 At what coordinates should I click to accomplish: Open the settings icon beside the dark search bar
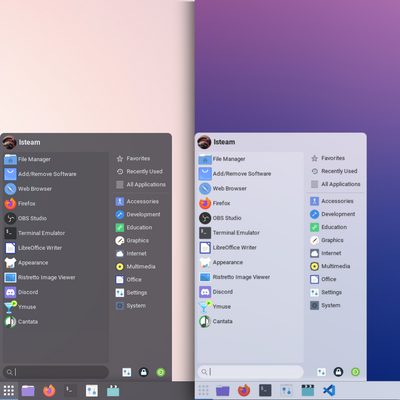click(127, 372)
